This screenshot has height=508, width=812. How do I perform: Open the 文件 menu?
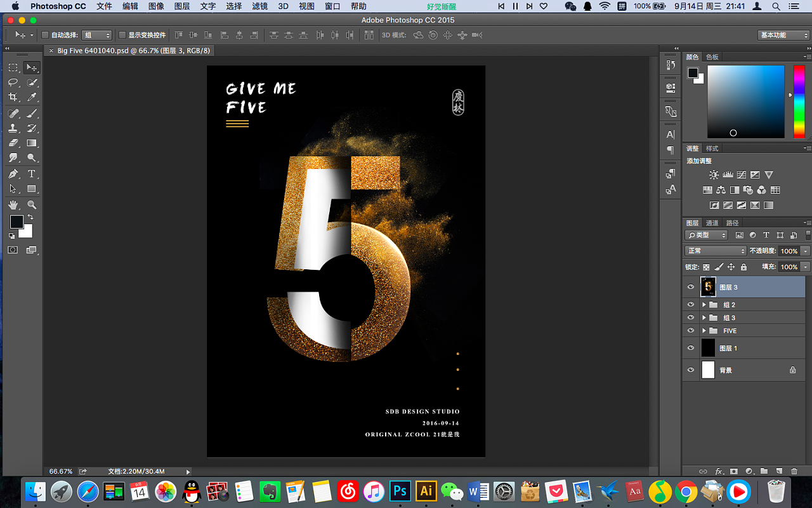click(x=104, y=6)
